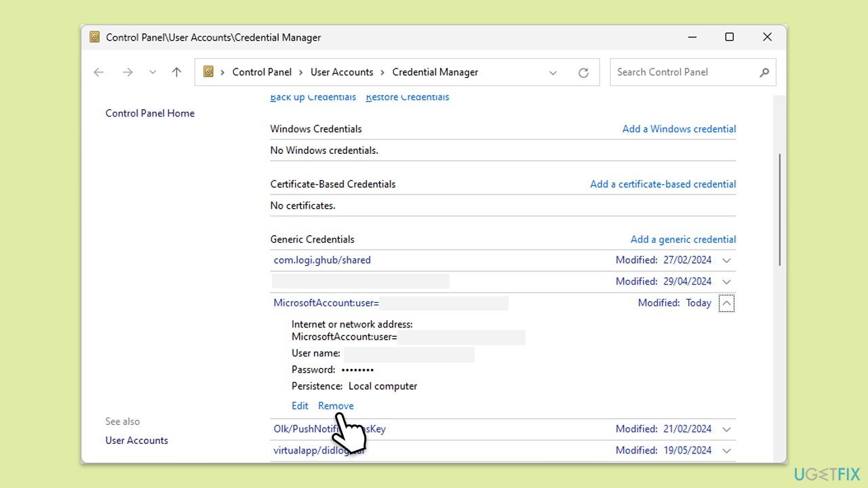Select User Accounts breadcrumb in address bar
868x488 pixels.
point(342,73)
